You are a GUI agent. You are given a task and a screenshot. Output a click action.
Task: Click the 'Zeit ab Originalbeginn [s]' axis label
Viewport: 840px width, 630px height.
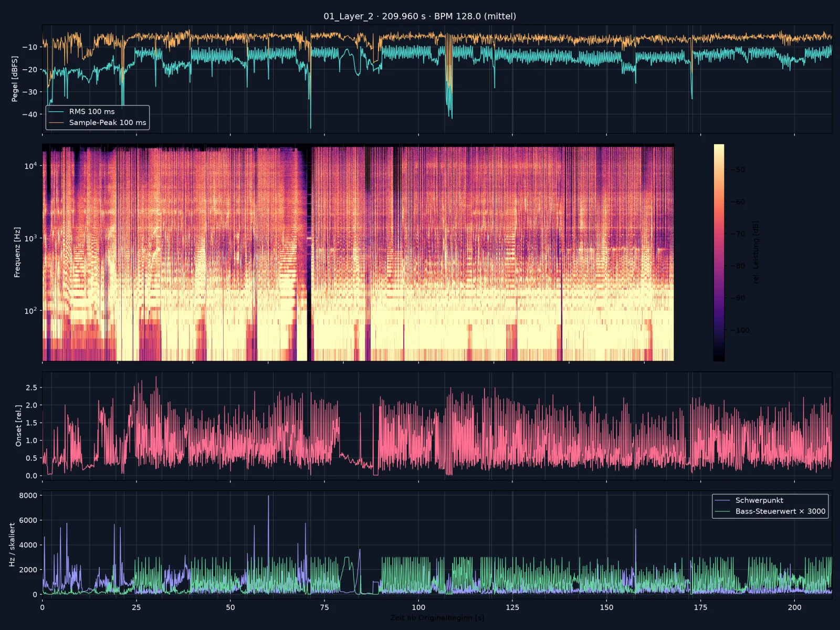pyautogui.click(x=437, y=617)
